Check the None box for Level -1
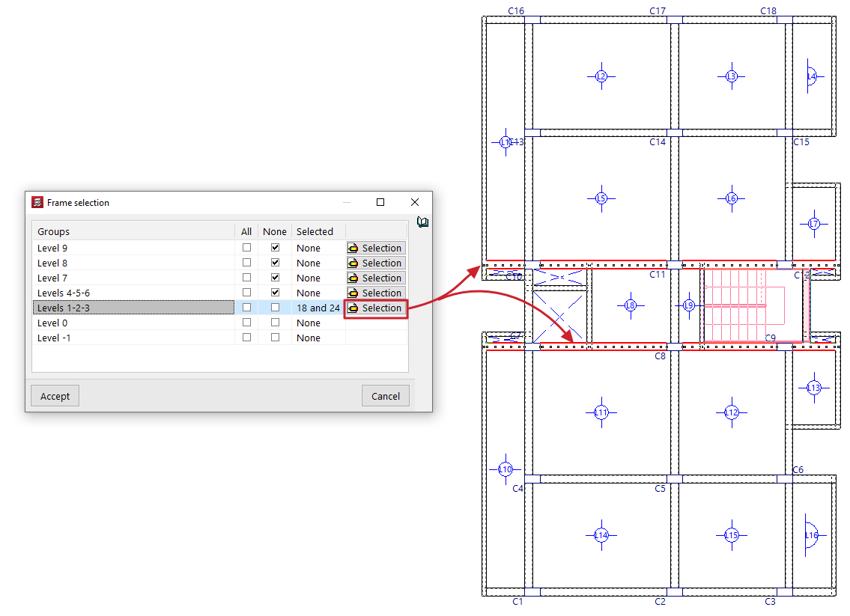Screen dimensions: 850x616 (x=276, y=337)
